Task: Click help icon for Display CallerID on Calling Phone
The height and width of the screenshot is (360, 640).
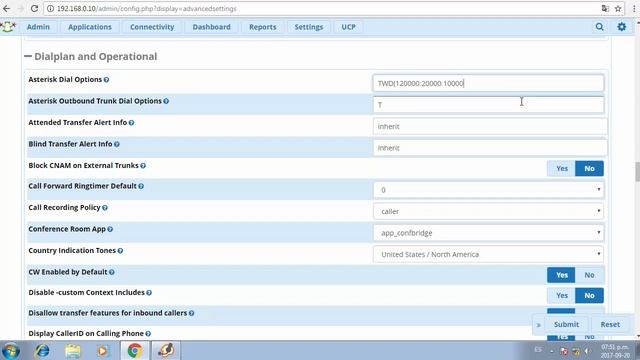Action: 148,334
